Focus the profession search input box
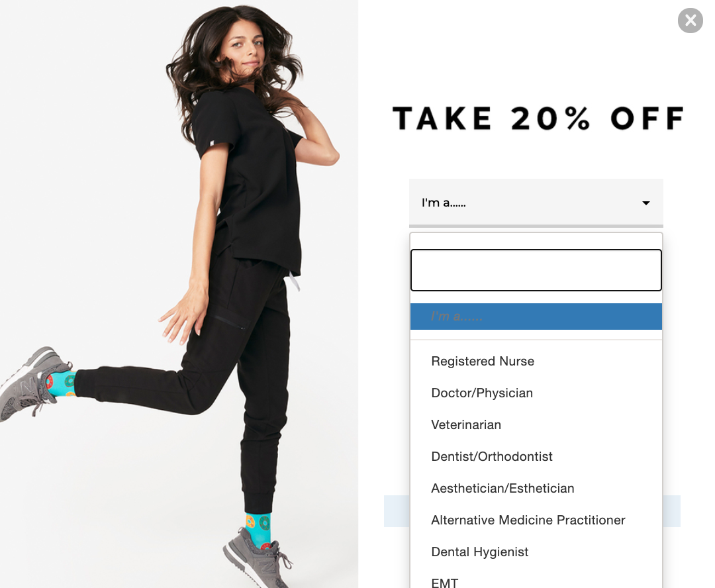715x588 pixels. coord(536,270)
